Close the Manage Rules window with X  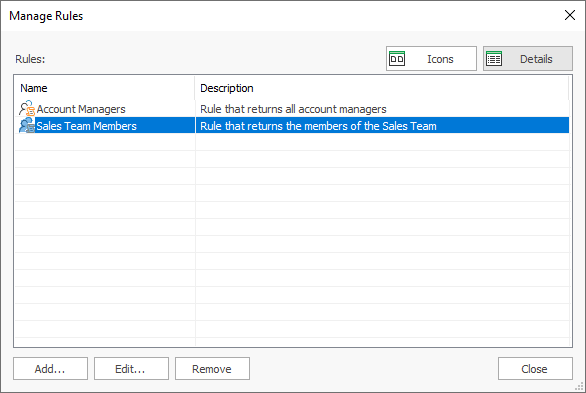click(570, 15)
